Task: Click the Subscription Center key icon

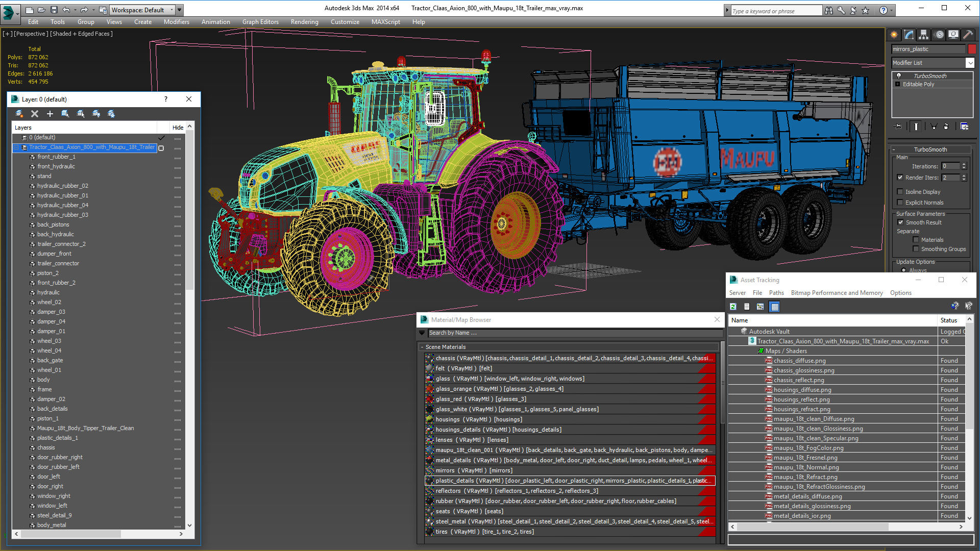Action: coord(841,10)
